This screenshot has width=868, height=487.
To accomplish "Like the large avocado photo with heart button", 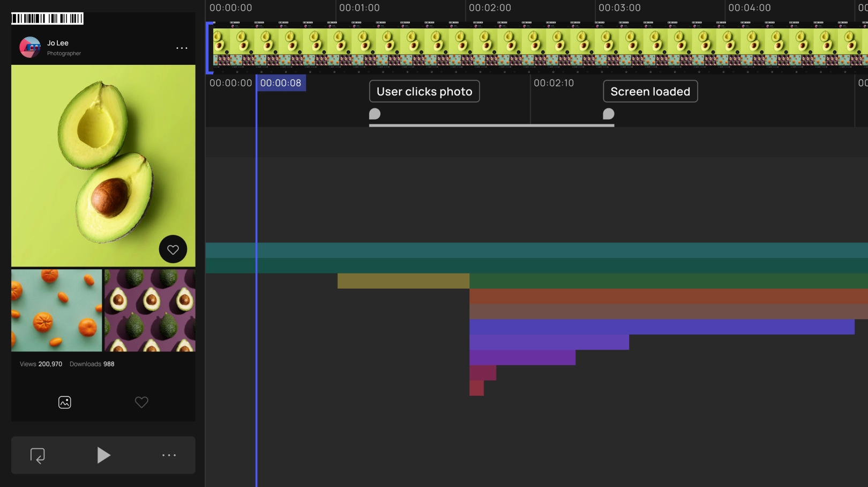I will (x=173, y=249).
